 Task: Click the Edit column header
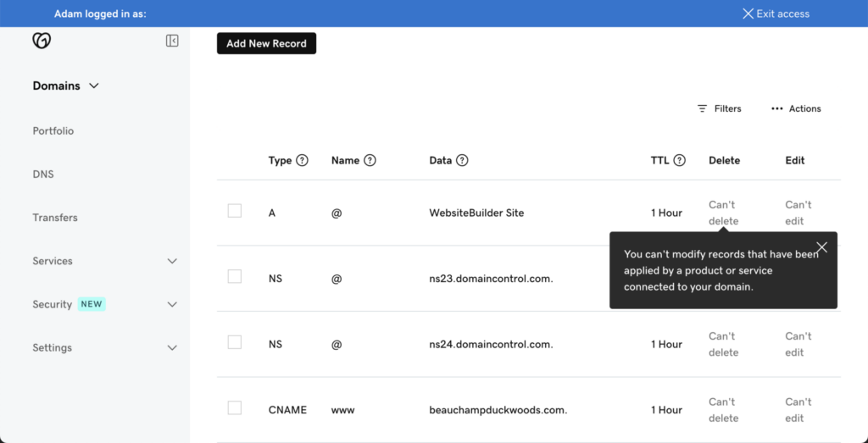pos(795,160)
